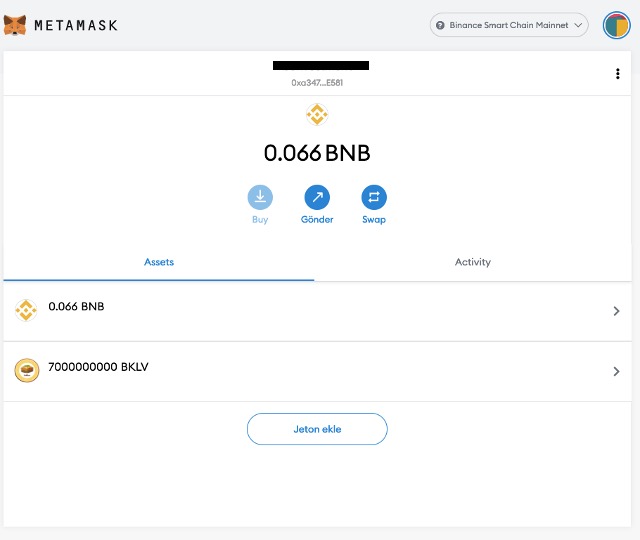Click the network dropdown chevron arrow
This screenshot has width=640, height=540.
coord(578,25)
